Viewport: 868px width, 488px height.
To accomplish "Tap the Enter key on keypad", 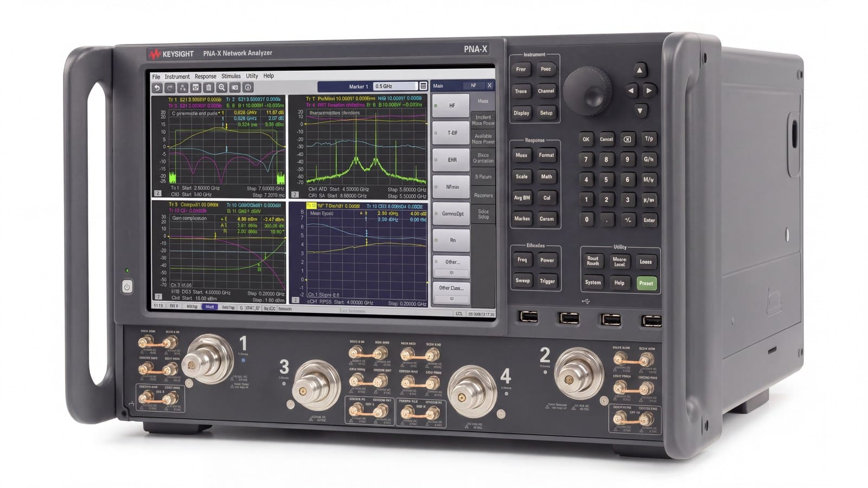I will 649,220.
